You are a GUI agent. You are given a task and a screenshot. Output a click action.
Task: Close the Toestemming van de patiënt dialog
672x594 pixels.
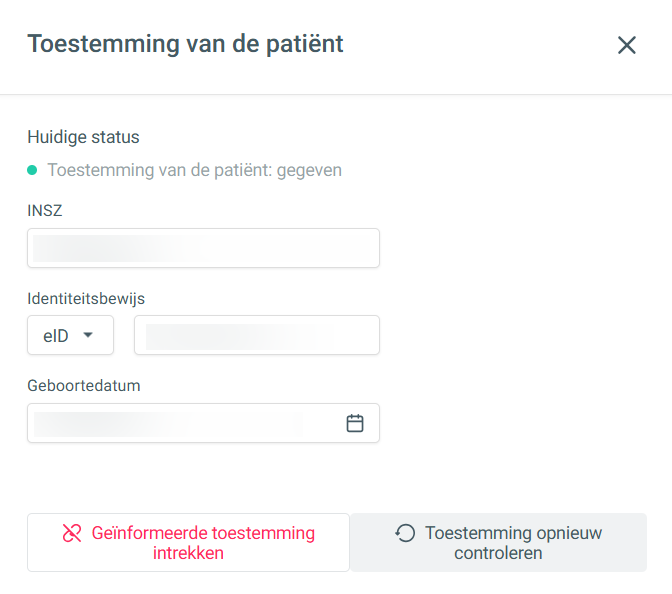(x=627, y=45)
